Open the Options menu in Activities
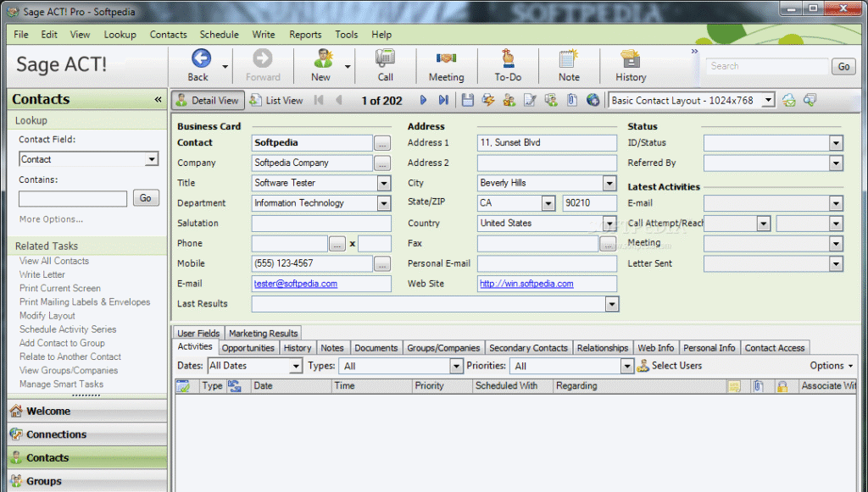Image resolution: width=868 pixels, height=492 pixels. pyautogui.click(x=831, y=366)
